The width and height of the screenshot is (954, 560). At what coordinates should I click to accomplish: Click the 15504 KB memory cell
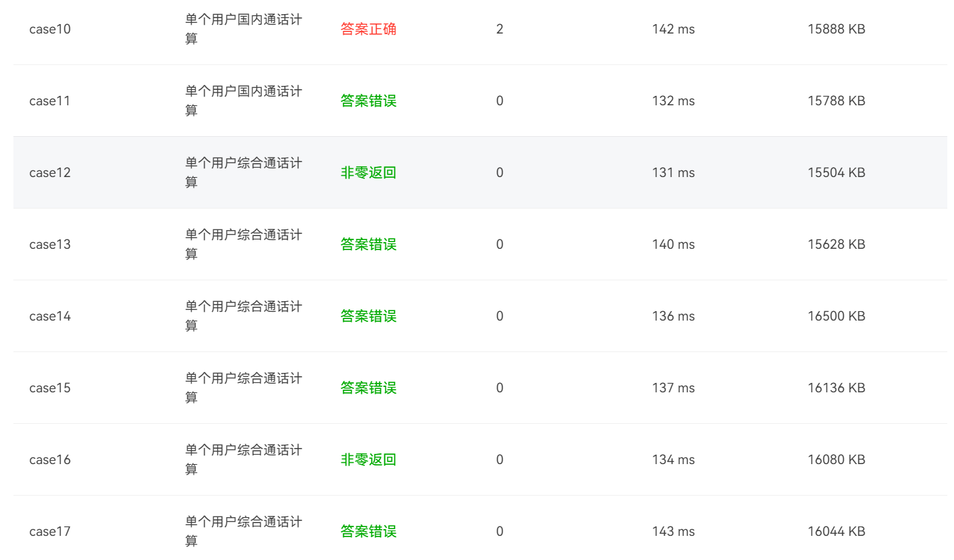coord(836,173)
